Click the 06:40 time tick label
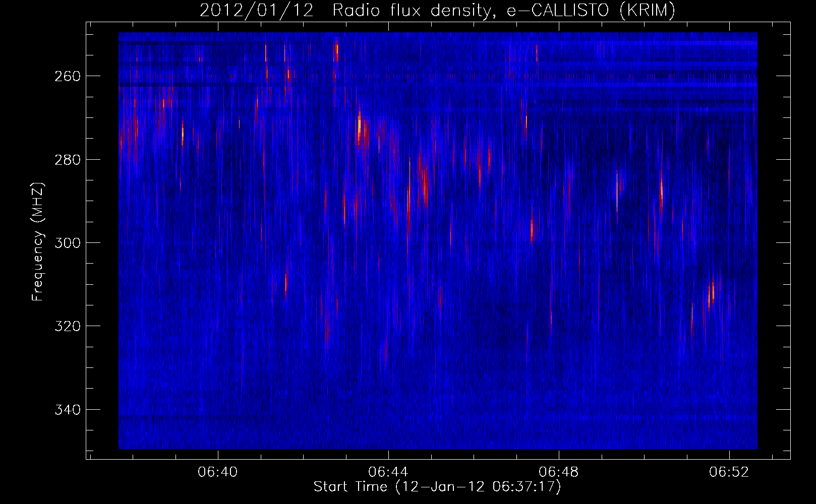 (218, 472)
